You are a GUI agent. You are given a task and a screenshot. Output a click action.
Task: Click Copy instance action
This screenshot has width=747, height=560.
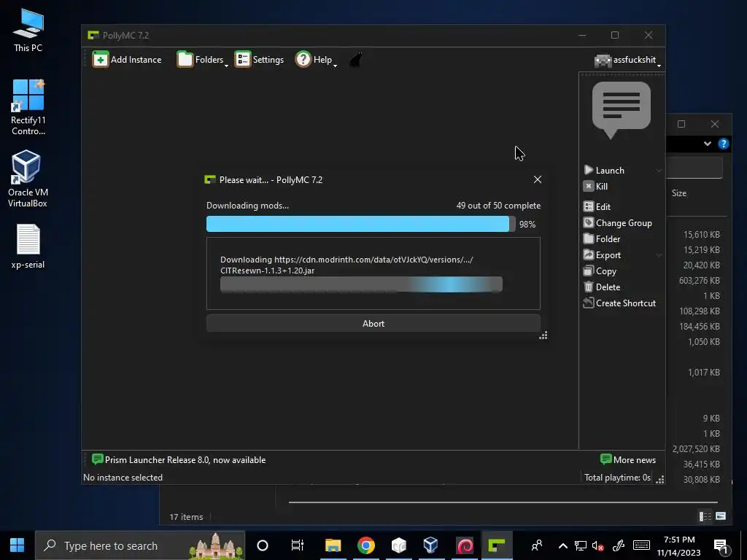coord(600,271)
